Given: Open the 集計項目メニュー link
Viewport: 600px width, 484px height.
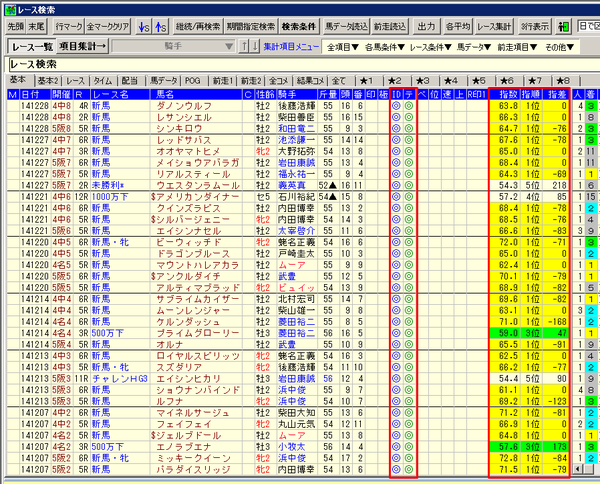Looking at the screenshot, I should tap(291, 47).
